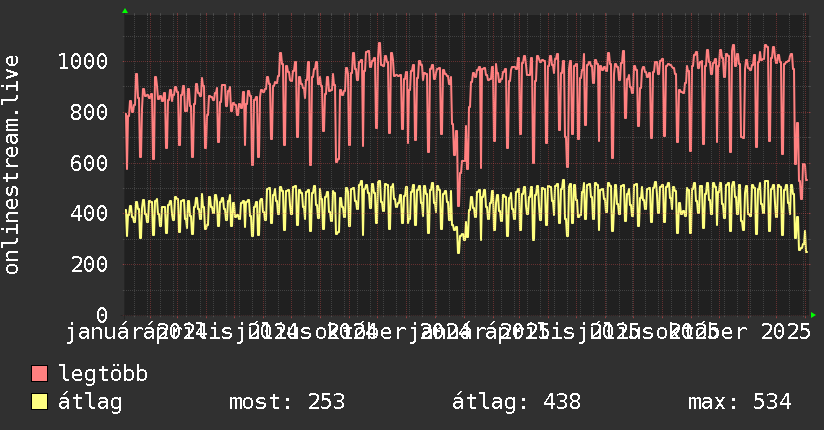Click the green arrow atop y-axis
824x430 pixels.
[125, 11]
